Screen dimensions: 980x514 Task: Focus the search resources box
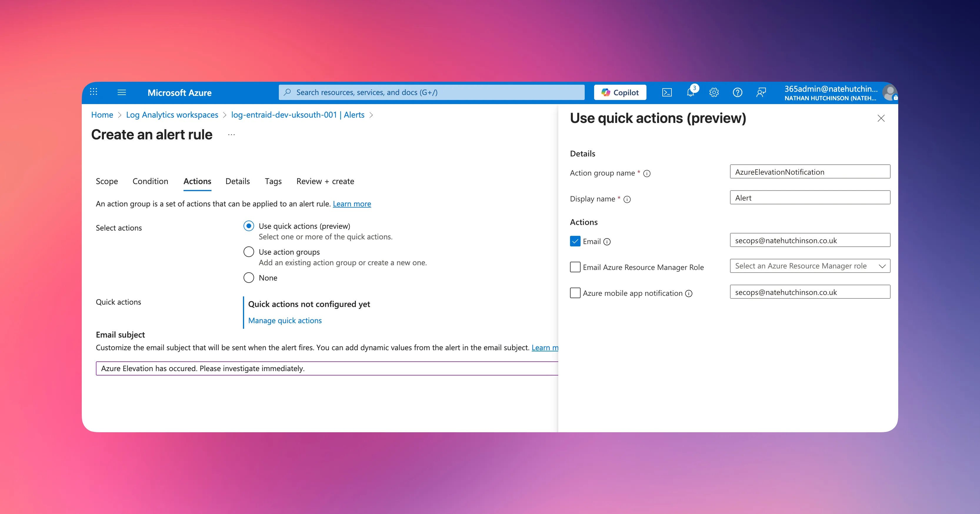[x=431, y=92]
